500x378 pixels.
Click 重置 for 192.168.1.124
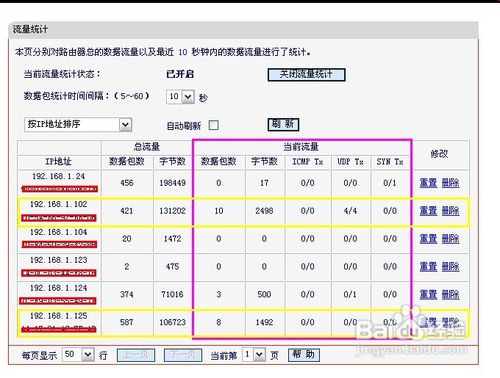point(428,294)
